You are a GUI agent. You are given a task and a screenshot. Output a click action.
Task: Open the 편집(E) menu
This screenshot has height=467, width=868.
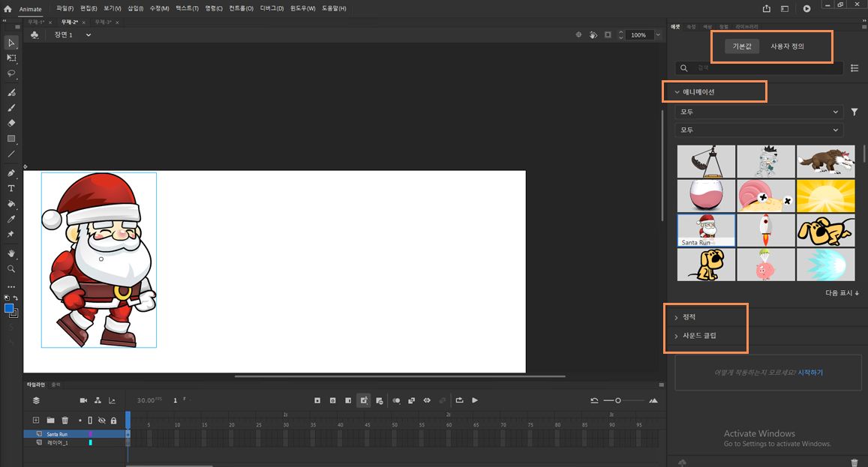coord(89,8)
